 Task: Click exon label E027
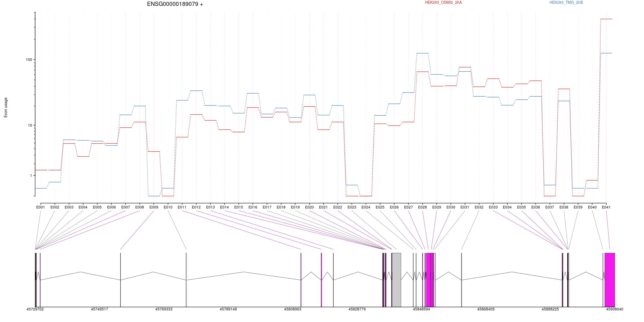click(408, 207)
